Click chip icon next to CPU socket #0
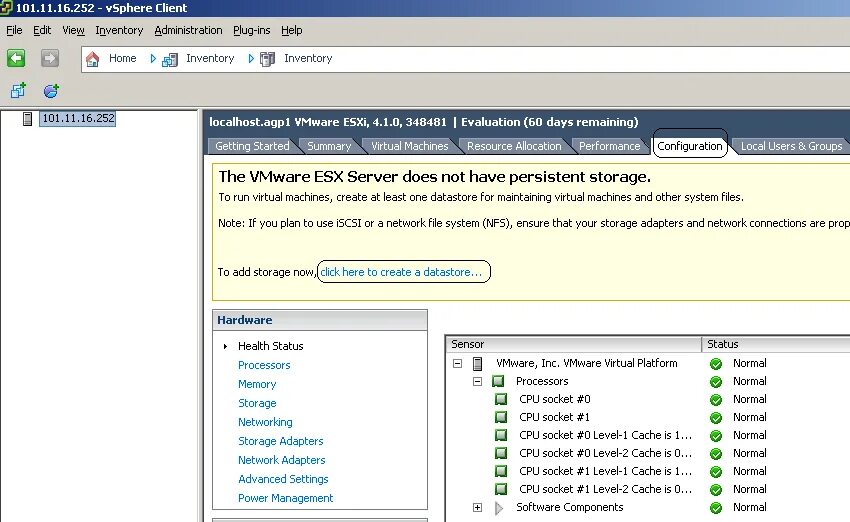850x522 pixels. [501, 399]
